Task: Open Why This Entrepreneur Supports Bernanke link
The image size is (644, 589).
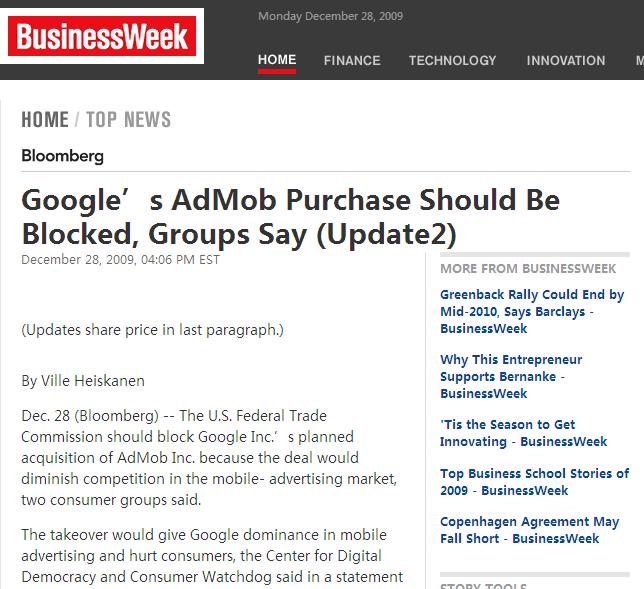Action: click(511, 376)
